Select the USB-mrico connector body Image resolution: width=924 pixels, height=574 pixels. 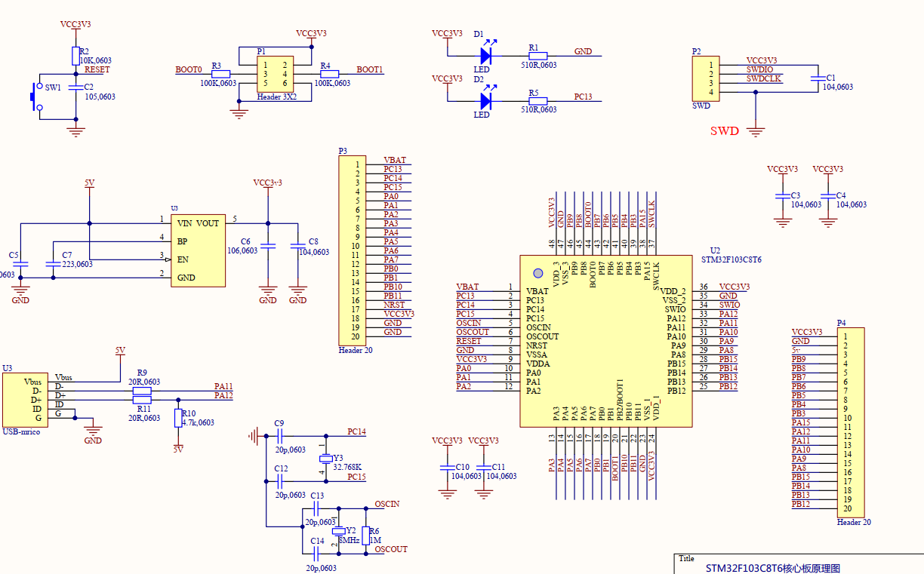click(x=26, y=400)
